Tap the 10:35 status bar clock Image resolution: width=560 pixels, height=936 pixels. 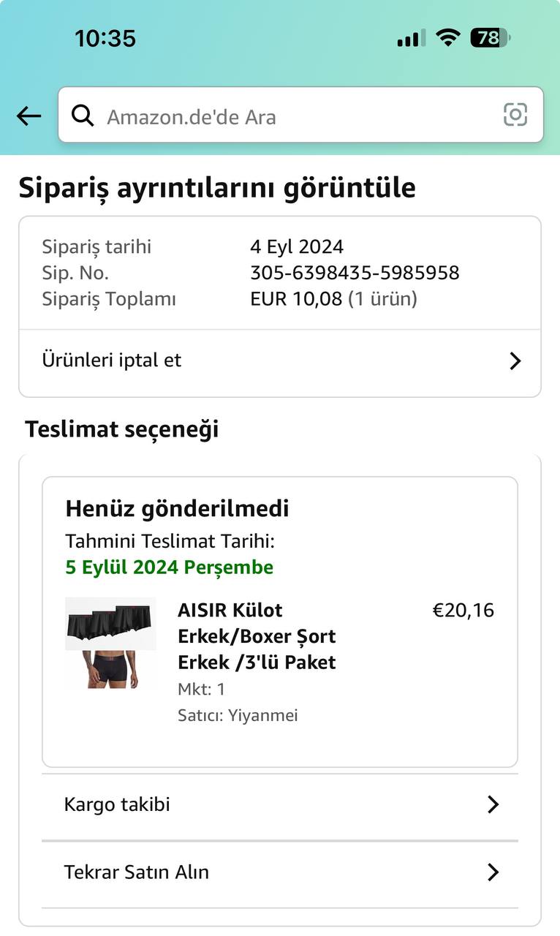click(105, 38)
